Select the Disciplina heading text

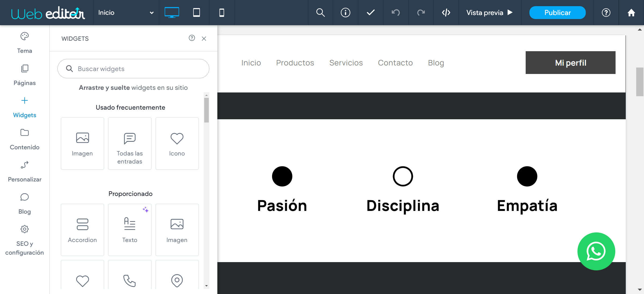pyautogui.click(x=403, y=206)
